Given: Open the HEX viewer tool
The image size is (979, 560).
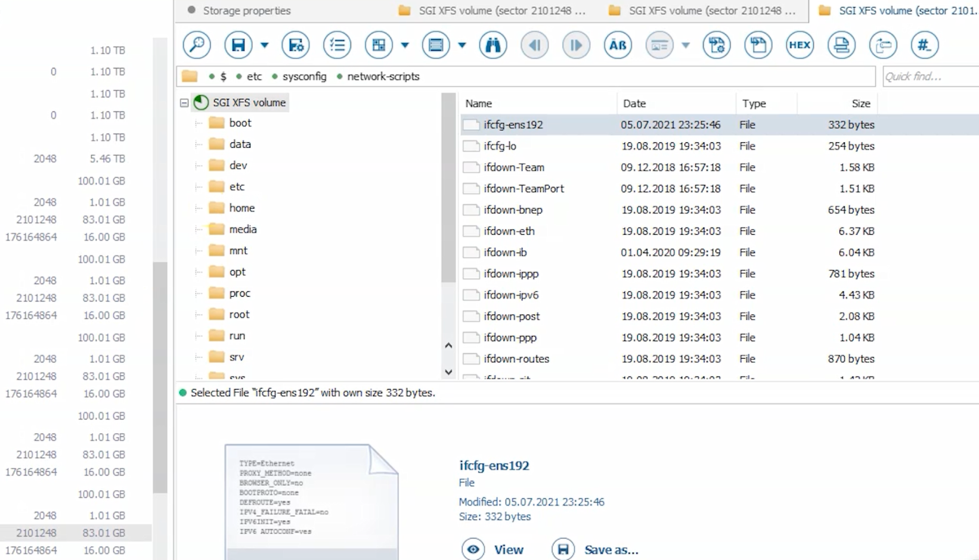Looking at the screenshot, I should point(799,45).
